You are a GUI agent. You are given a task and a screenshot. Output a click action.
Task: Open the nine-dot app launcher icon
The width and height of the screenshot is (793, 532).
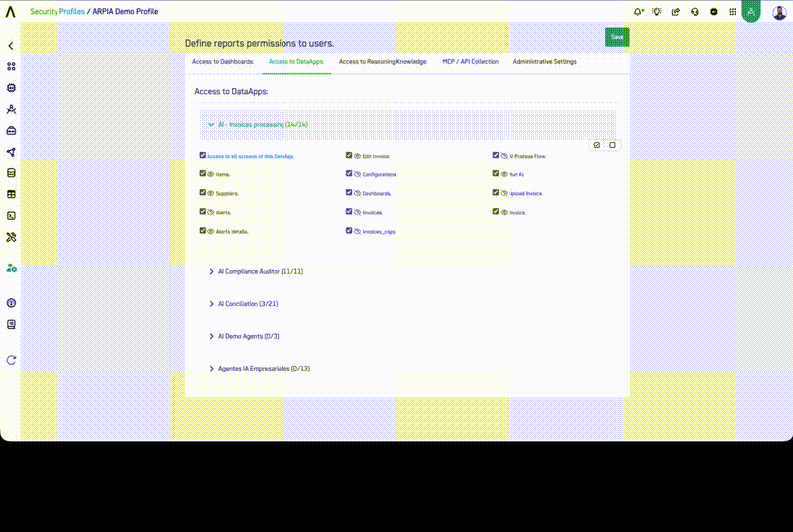click(733, 12)
